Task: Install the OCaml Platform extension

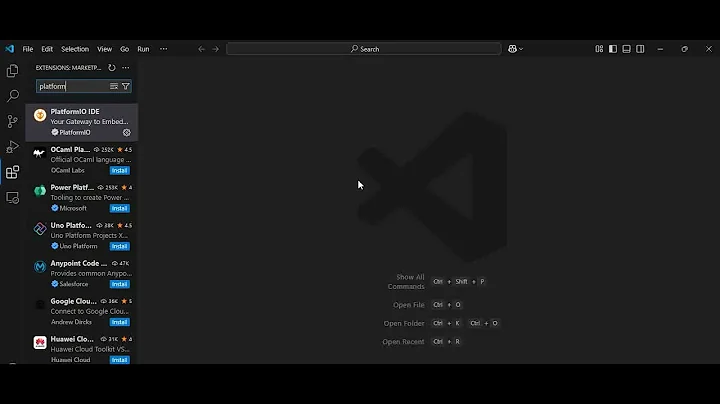Action: pyautogui.click(x=119, y=170)
